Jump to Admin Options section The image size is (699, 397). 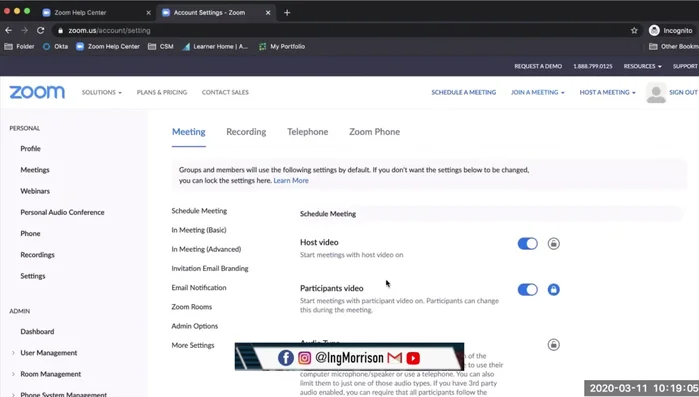click(x=195, y=326)
